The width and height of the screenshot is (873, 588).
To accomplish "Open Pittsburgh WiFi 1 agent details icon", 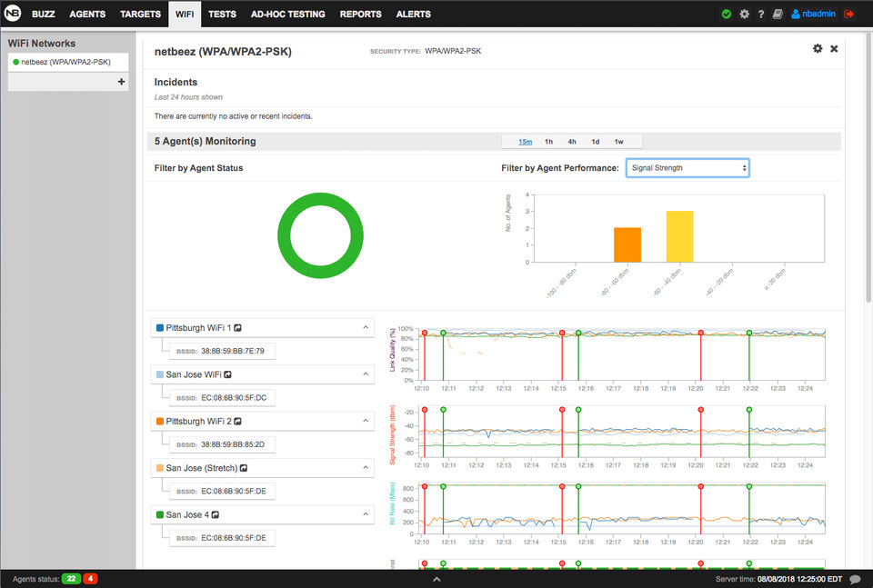I will [237, 328].
